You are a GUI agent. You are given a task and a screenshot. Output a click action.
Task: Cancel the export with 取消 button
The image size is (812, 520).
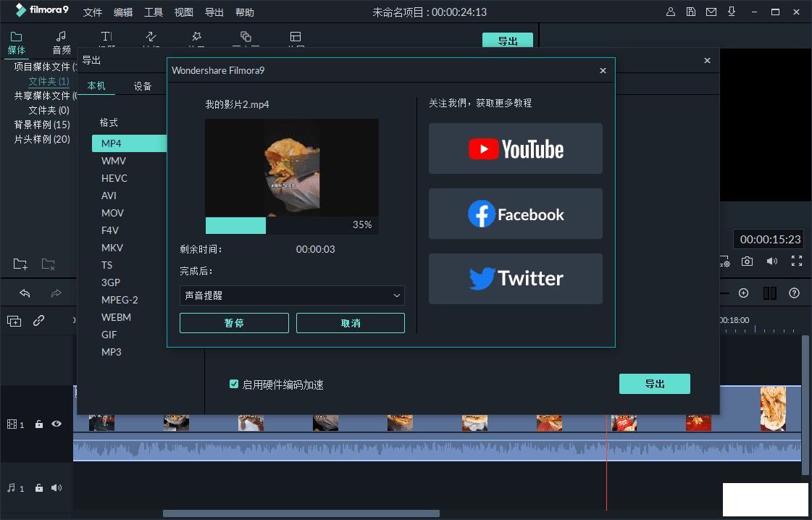(351, 323)
